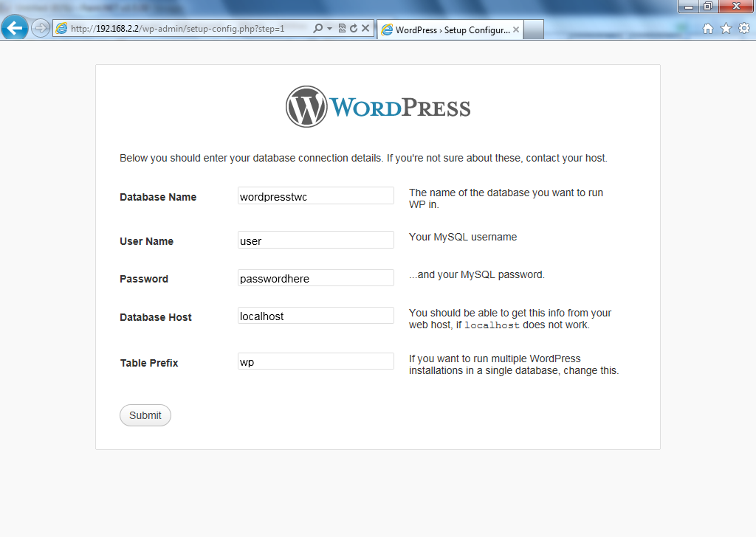Click the User Name input field
The image size is (756, 537).
coord(316,240)
